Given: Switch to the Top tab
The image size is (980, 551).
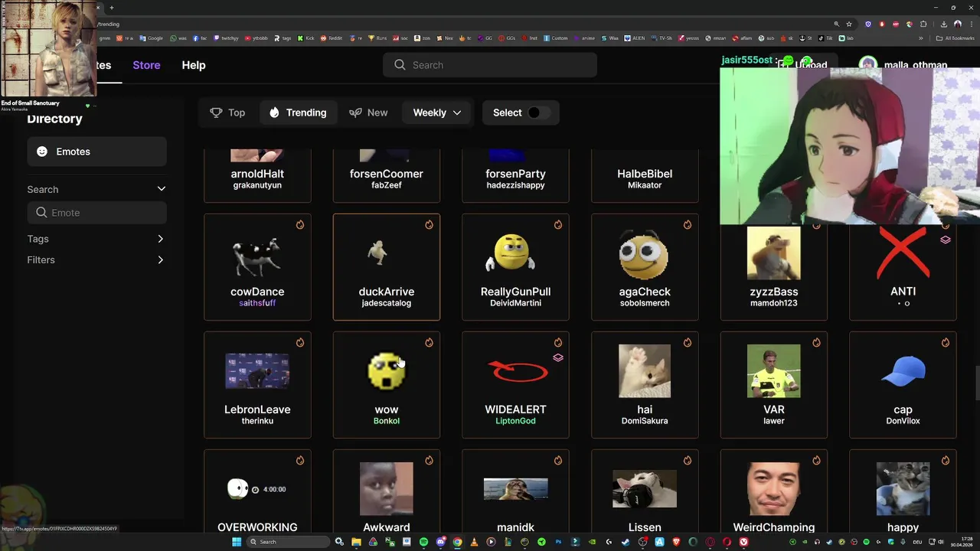Looking at the screenshot, I should (x=227, y=112).
